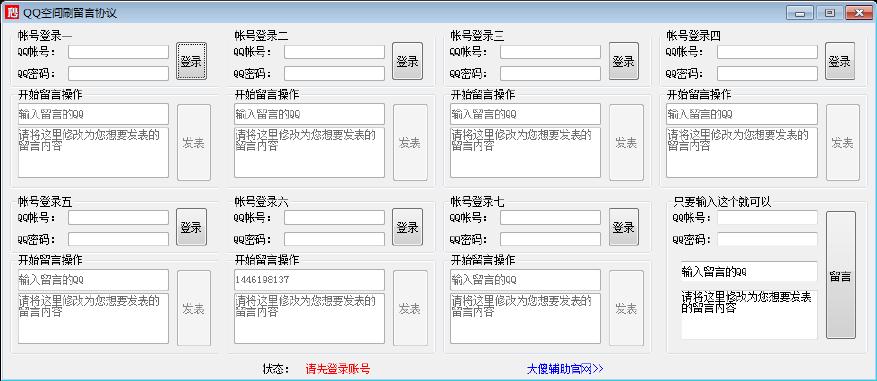This screenshot has height=381, width=877.
Task: Click message content box under 帐号登录三
Action: tap(525, 152)
